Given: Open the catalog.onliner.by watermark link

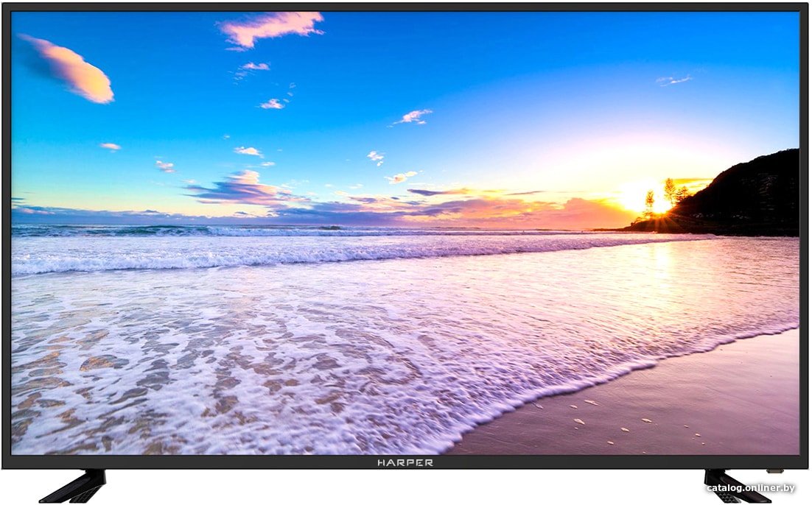Looking at the screenshot, I should point(750,488).
